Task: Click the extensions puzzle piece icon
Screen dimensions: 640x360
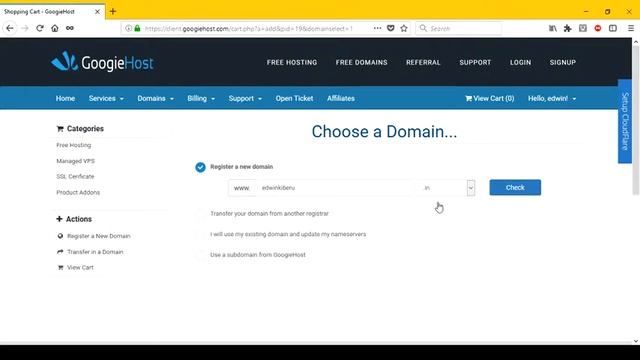Action: (x=568, y=28)
